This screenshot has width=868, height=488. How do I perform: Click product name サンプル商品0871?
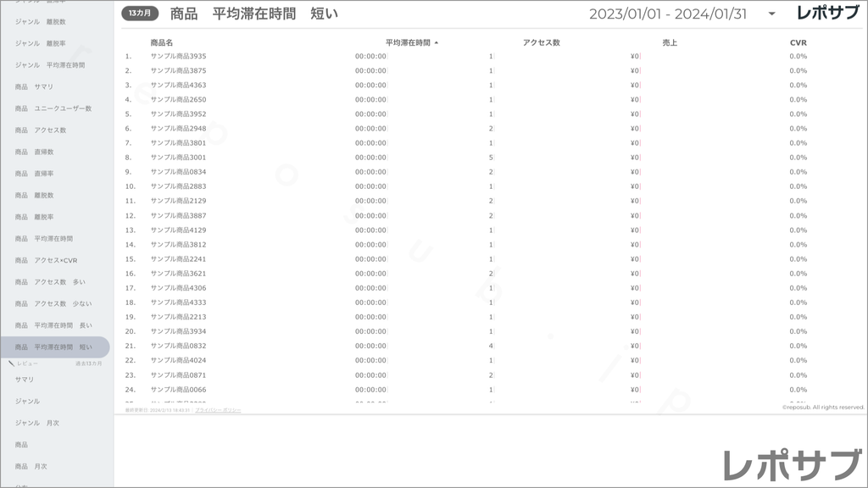178,375
